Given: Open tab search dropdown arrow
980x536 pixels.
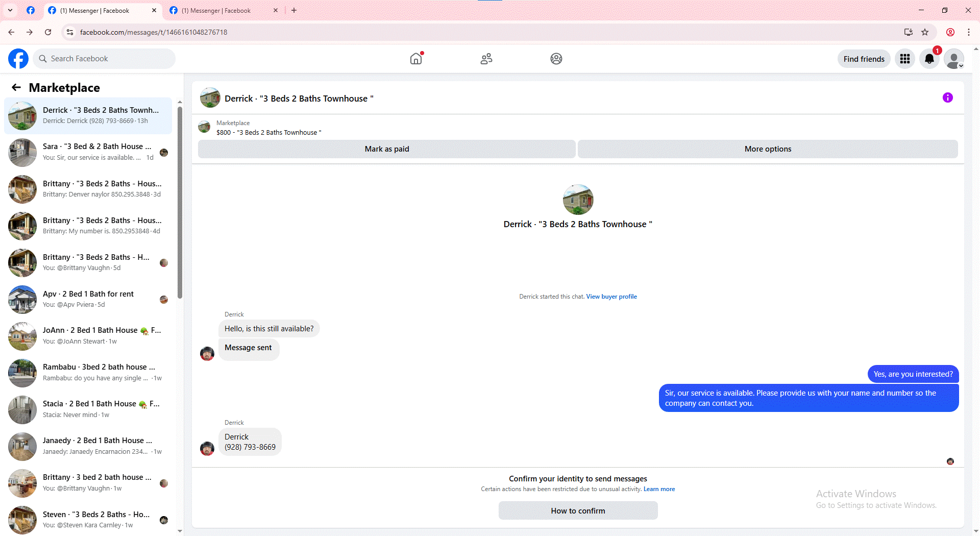Looking at the screenshot, I should point(10,10).
